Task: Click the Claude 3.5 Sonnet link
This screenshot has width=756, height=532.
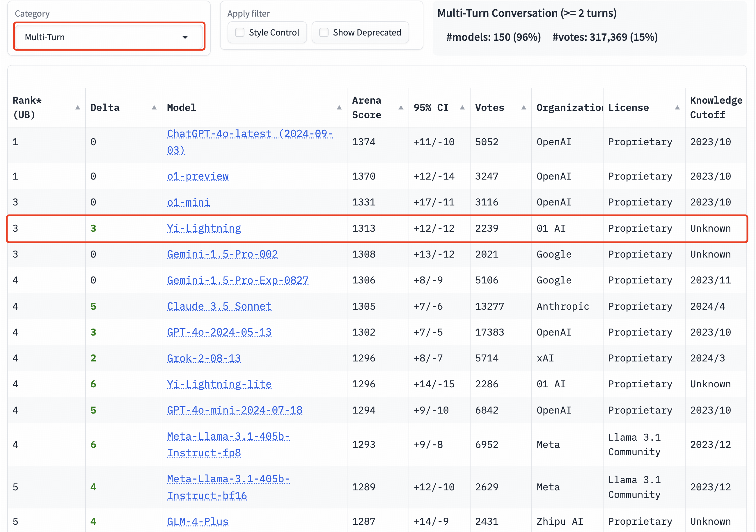Action: click(219, 306)
